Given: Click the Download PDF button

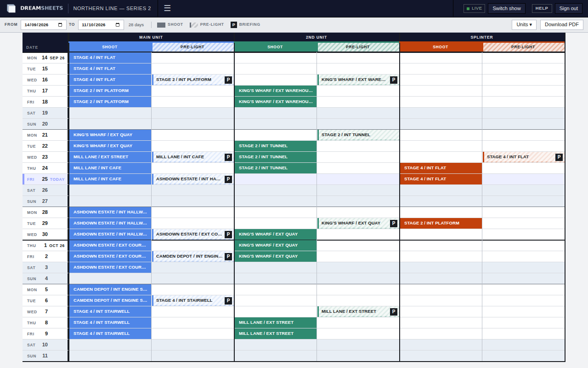Looking at the screenshot, I should (562, 25).
